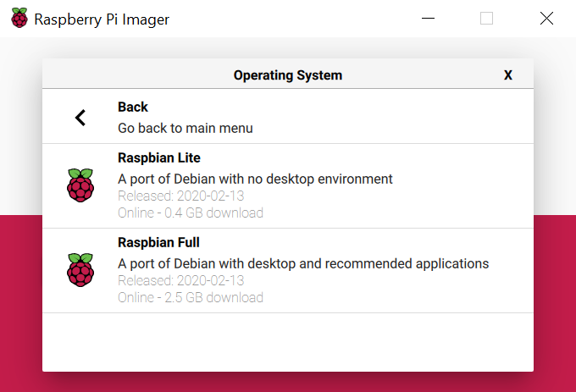Click 'A port of Debian with no desktop environment'
The width and height of the screenshot is (576, 392).
(x=255, y=179)
